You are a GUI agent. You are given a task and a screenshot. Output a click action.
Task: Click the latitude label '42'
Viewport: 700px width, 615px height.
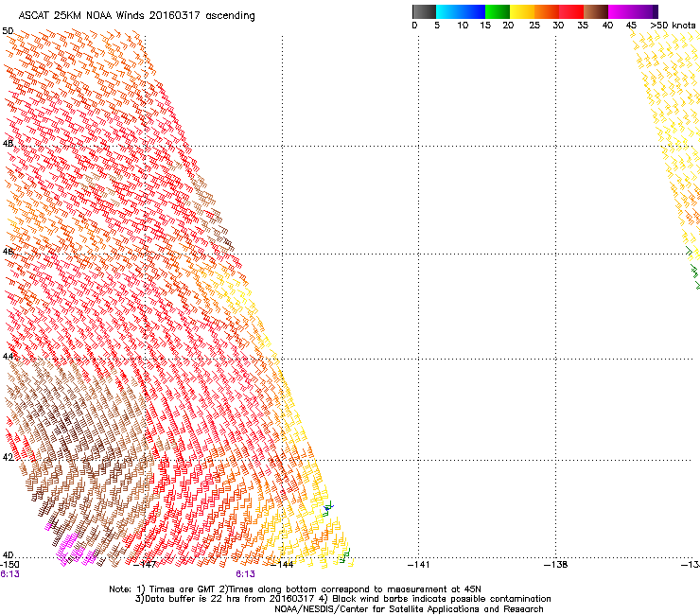[8, 457]
